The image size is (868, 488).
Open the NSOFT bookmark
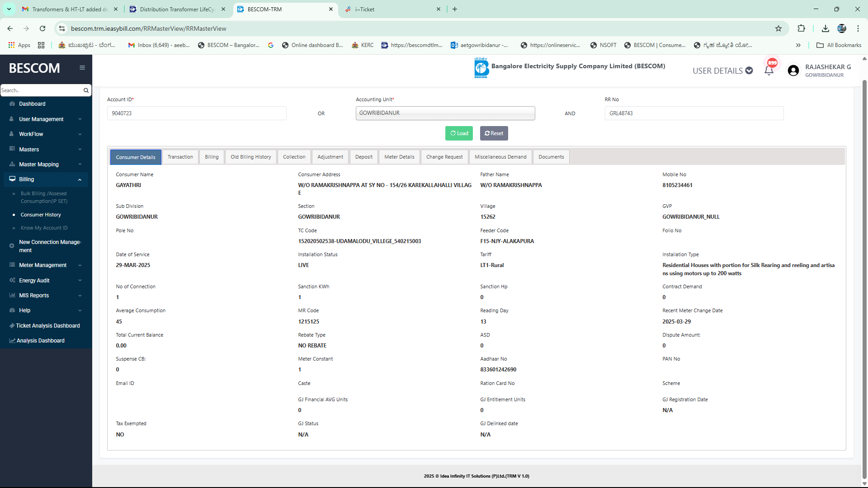click(x=604, y=45)
